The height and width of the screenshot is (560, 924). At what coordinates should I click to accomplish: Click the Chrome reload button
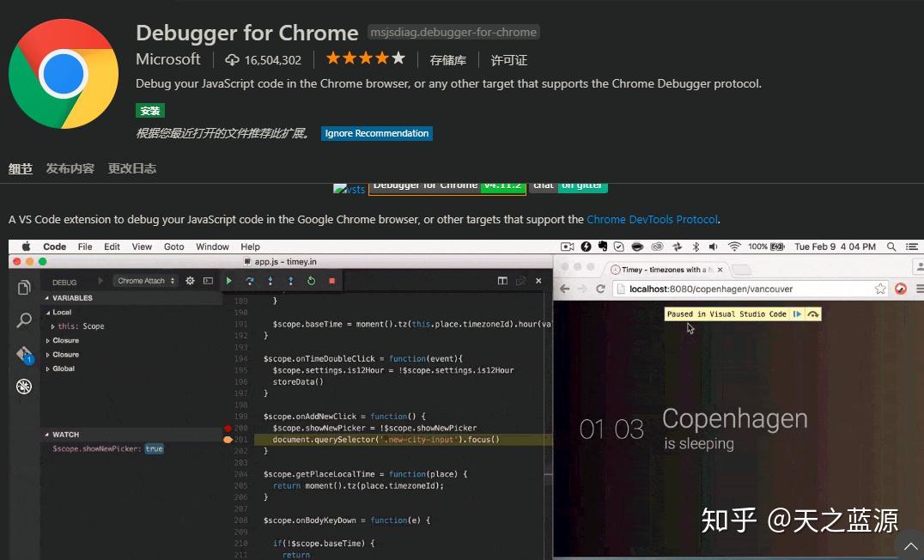[x=600, y=289]
